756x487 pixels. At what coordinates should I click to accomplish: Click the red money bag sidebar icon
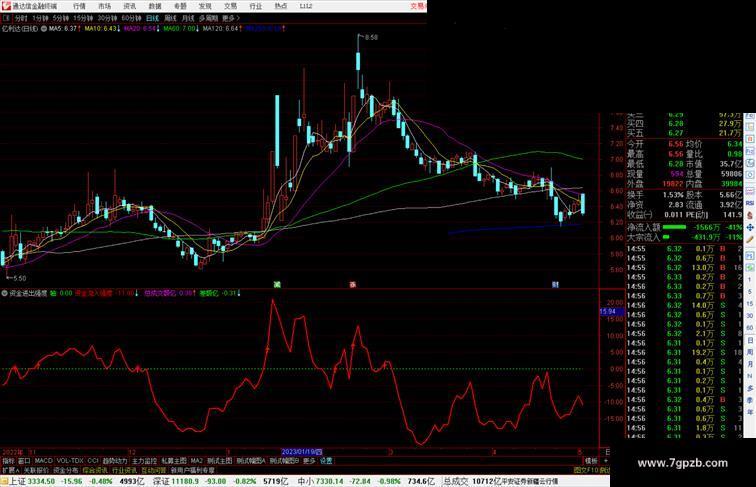click(x=750, y=215)
